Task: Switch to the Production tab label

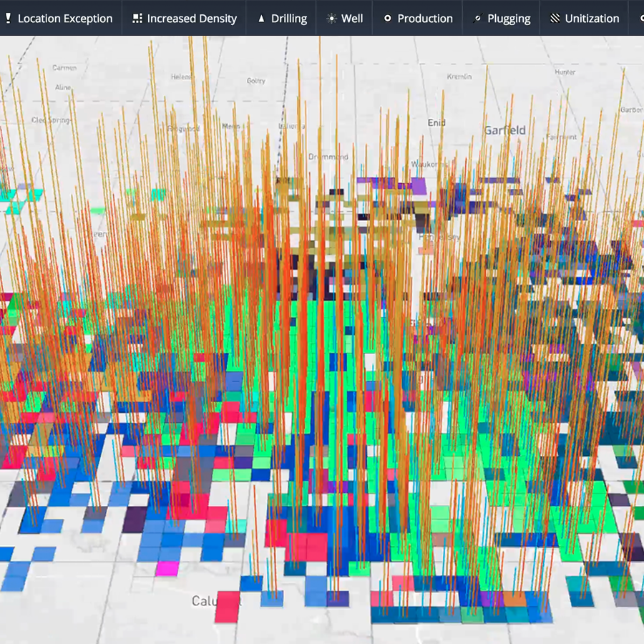Action: click(x=425, y=19)
